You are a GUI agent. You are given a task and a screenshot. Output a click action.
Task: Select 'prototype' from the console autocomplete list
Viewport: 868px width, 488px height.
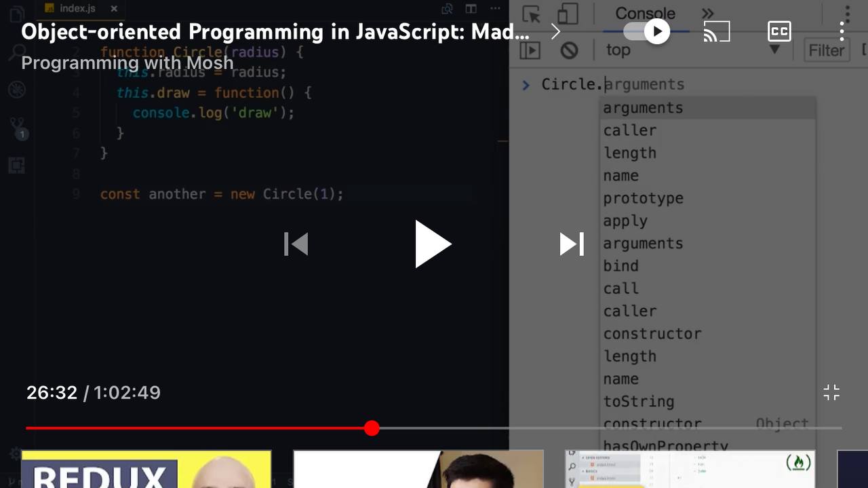(643, 198)
